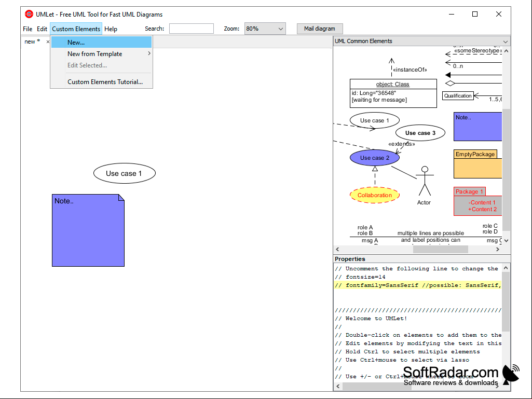
Task: Open the Help menu
Action: 111,29
